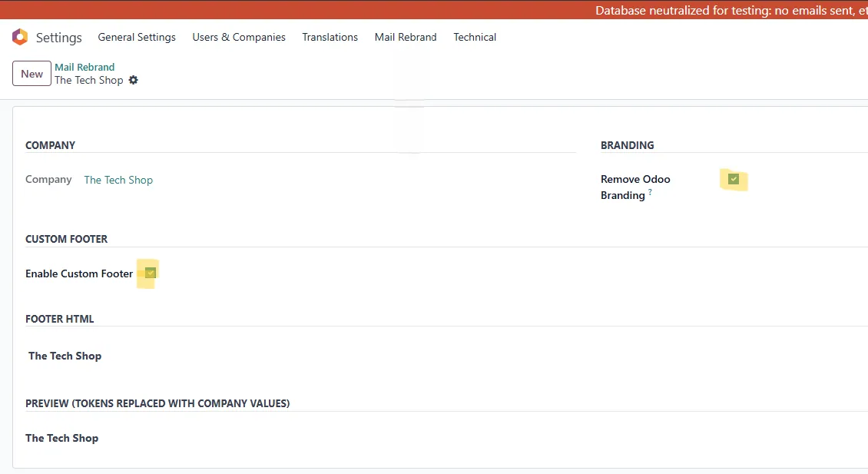Viewport: 868px width, 474px height.
Task: Open the Translations menu
Action: [330, 37]
